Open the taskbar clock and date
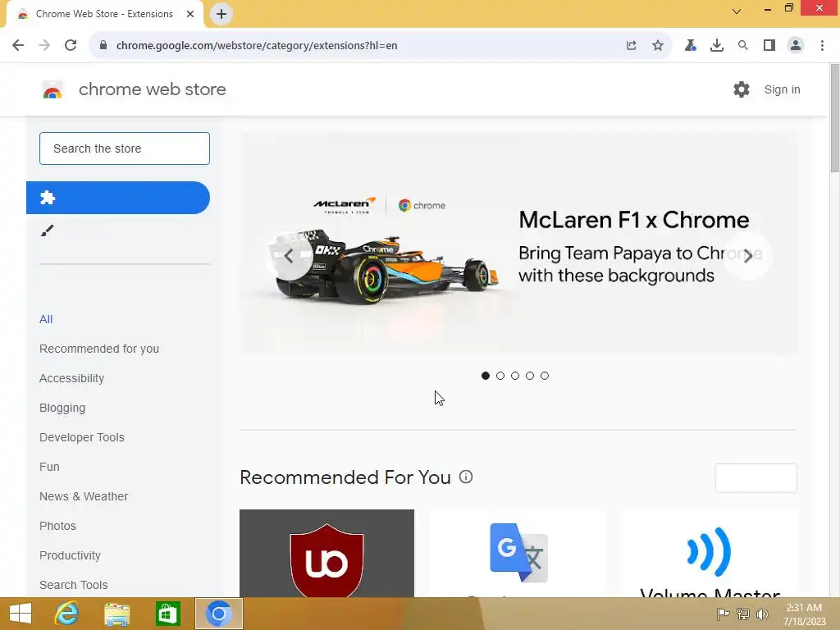This screenshot has width=840, height=630. pos(804,614)
